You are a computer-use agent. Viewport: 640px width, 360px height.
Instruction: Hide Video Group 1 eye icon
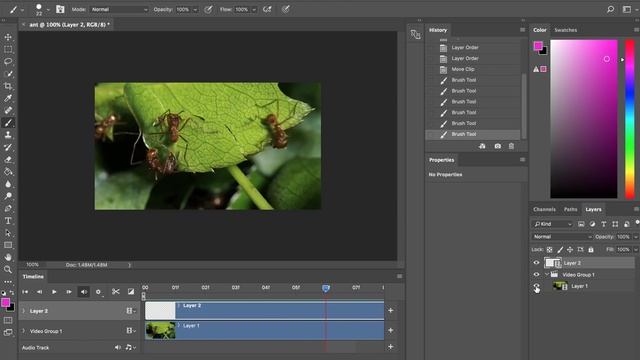point(536,275)
